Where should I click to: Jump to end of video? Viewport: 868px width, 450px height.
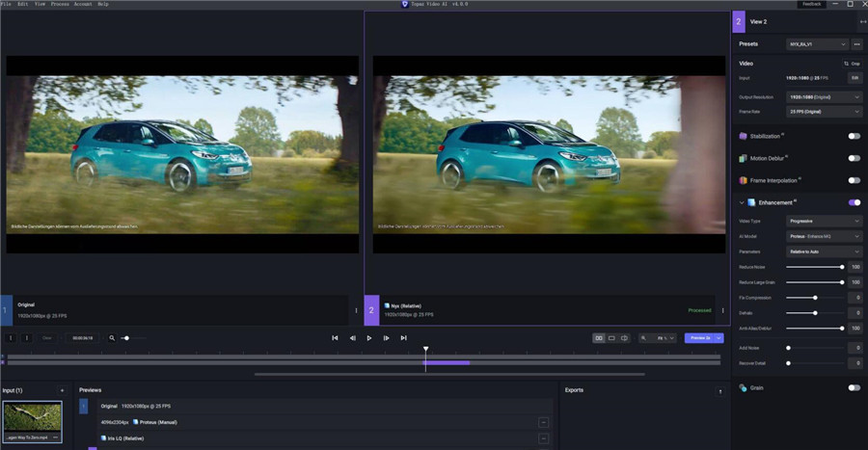click(x=403, y=338)
